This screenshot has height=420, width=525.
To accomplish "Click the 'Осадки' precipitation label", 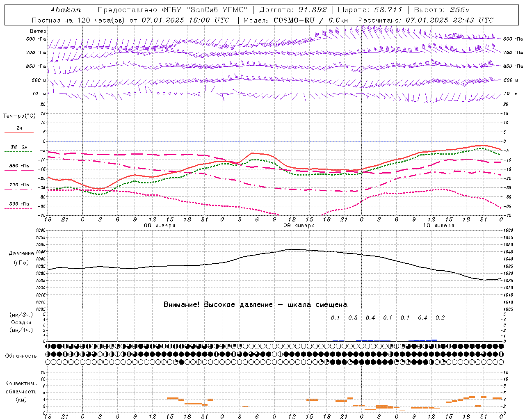I will click(21, 322).
